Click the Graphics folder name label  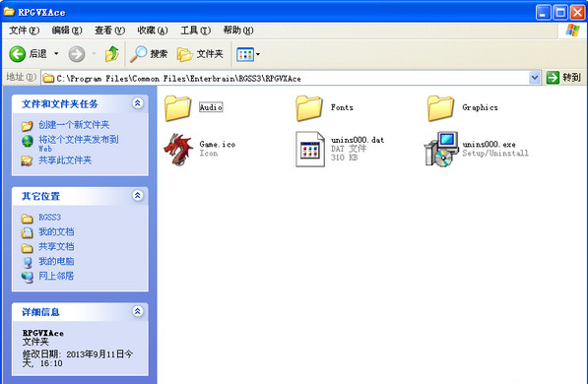[480, 107]
